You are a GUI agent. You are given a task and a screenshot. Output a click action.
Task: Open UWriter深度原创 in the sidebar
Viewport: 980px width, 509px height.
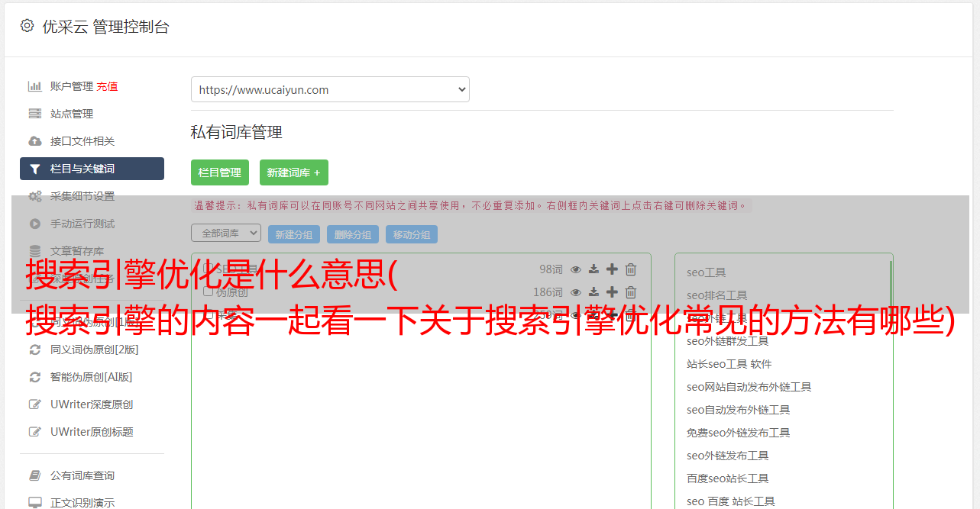(92, 404)
